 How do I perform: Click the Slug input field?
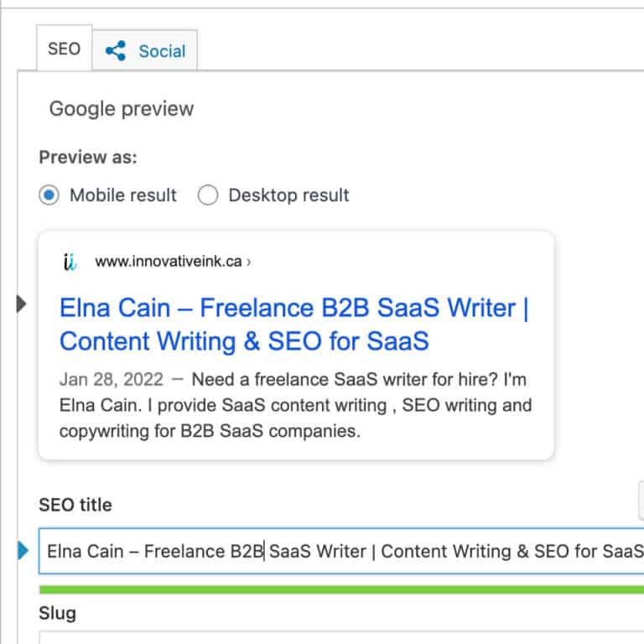(x=335, y=637)
